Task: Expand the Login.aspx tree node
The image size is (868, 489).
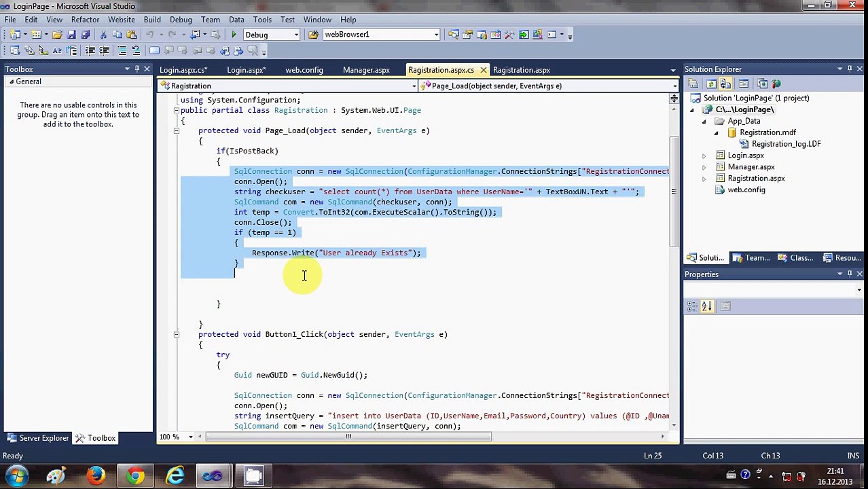Action: (704, 156)
